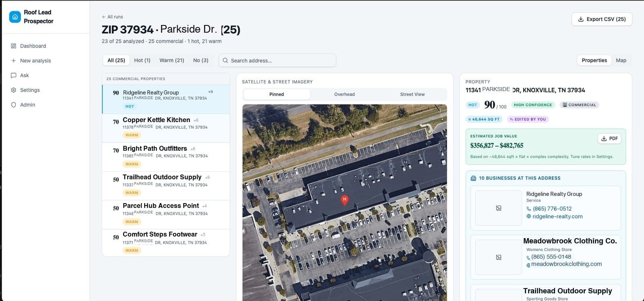
Task: Click the Roof Lead Prospector logo icon
Action: [x=15, y=17]
